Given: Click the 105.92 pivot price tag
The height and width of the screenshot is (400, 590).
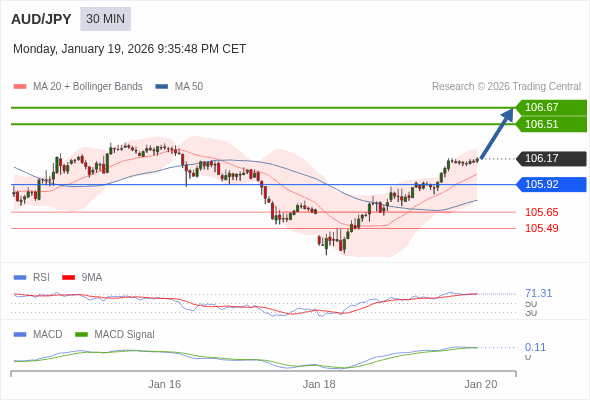Looking at the screenshot, I should 551,184.
